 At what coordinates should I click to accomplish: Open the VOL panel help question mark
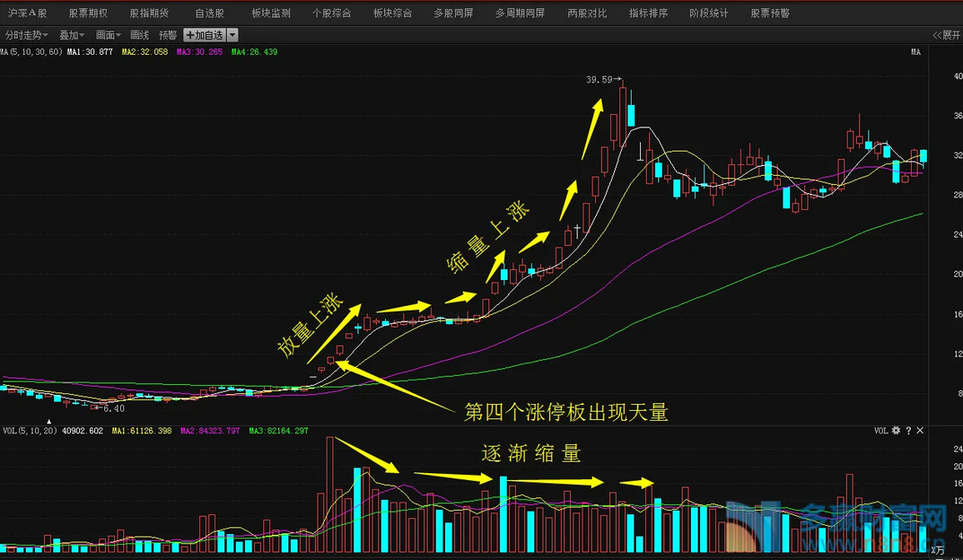[x=908, y=431]
